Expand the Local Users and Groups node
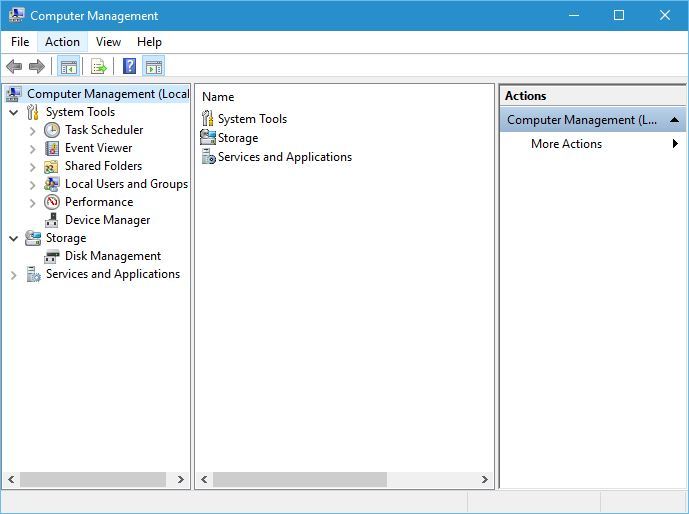The width and height of the screenshot is (689, 514). [33, 185]
